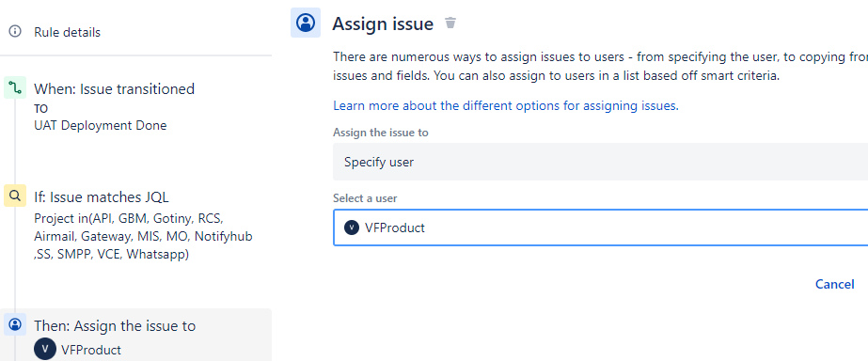Click the Cancel button

click(x=835, y=284)
